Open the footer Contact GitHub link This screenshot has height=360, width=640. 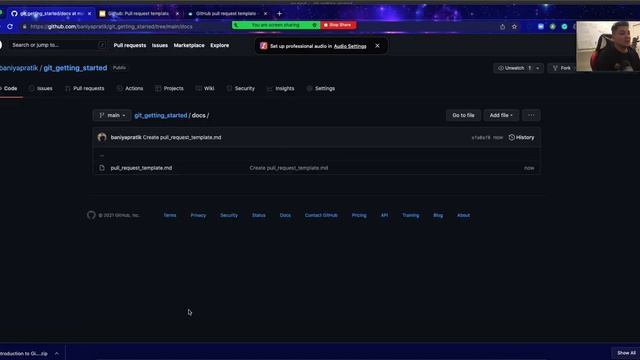click(321, 215)
